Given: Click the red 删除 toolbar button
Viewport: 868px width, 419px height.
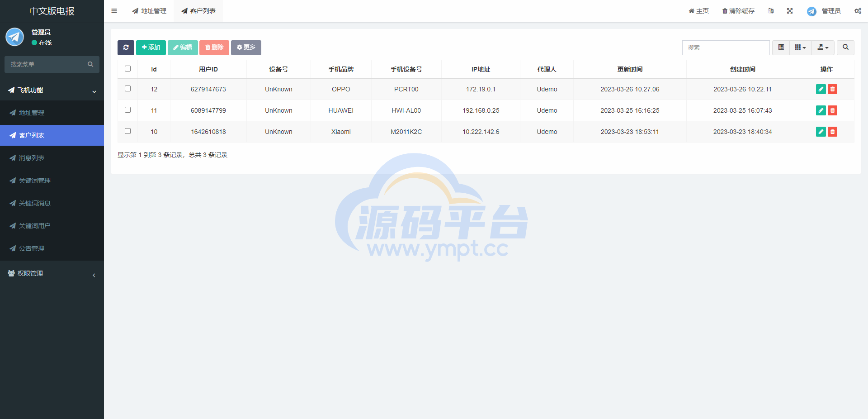Looking at the screenshot, I should click(x=214, y=48).
